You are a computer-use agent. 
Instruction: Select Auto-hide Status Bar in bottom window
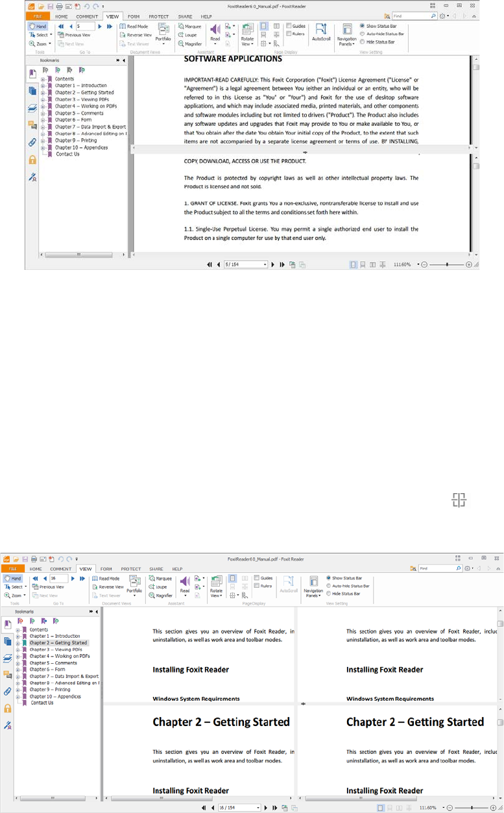(348, 585)
